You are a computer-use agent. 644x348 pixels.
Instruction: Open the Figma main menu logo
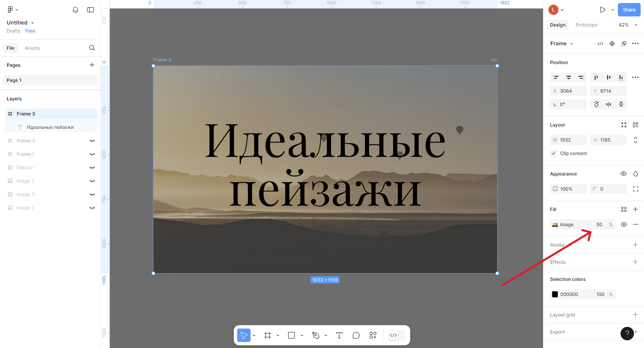point(10,10)
